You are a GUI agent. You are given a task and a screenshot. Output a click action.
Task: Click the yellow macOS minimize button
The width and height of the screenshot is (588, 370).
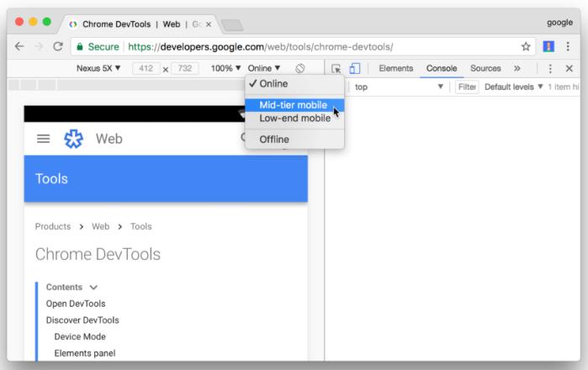[33, 22]
